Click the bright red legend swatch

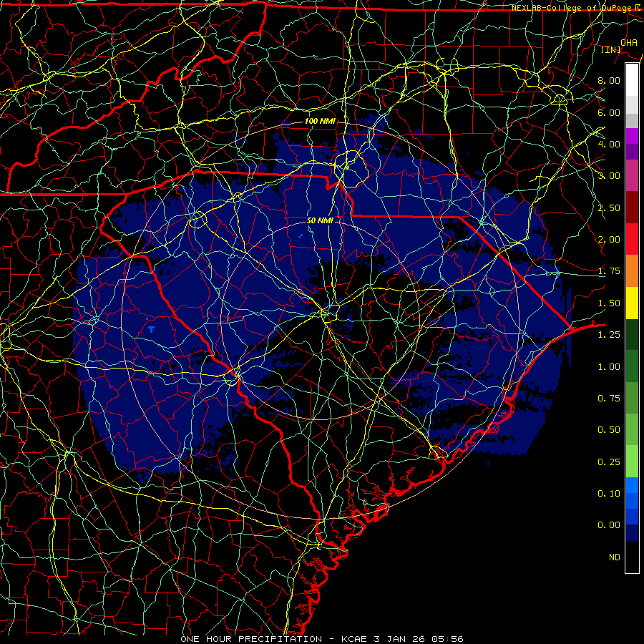point(632,239)
